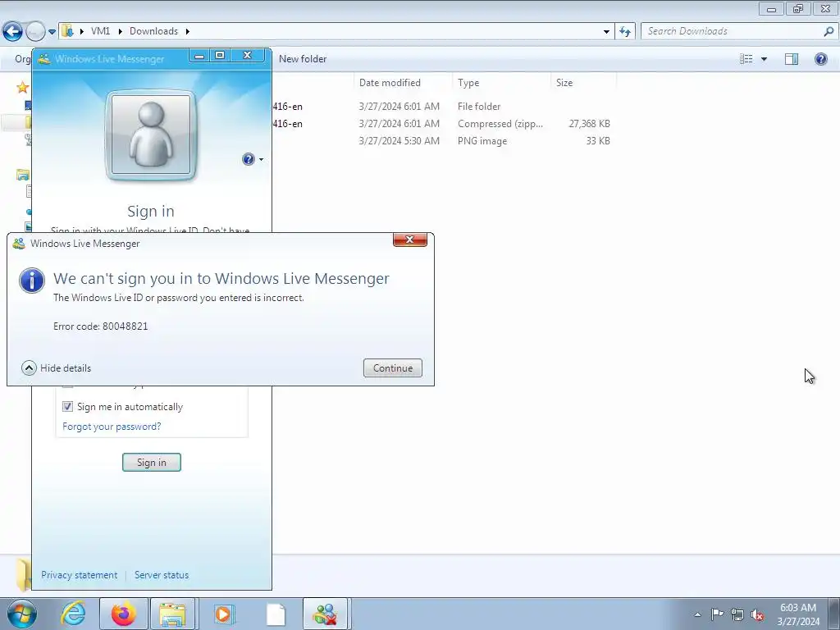Open the Server status link
The image size is (840, 630).
[x=162, y=575]
